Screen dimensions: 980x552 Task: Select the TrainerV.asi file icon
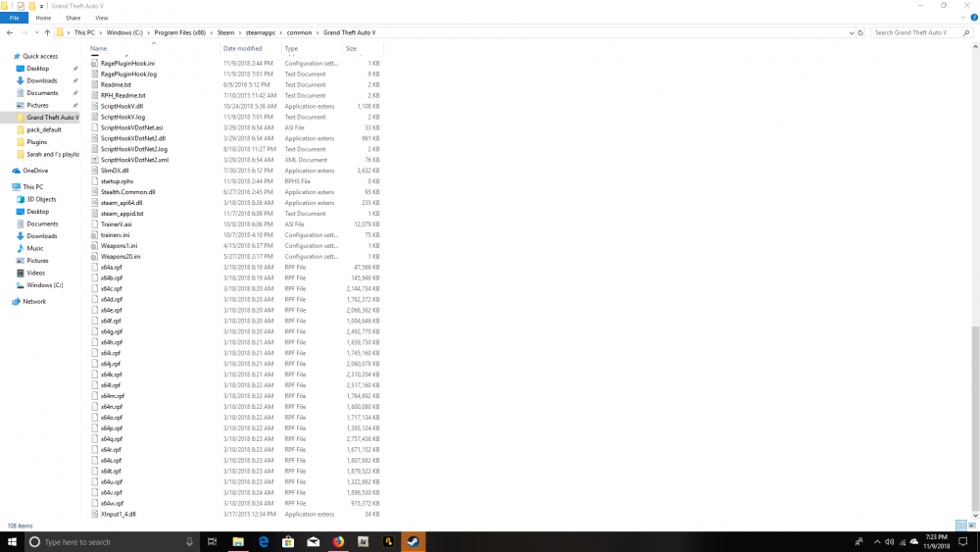pyautogui.click(x=94, y=225)
